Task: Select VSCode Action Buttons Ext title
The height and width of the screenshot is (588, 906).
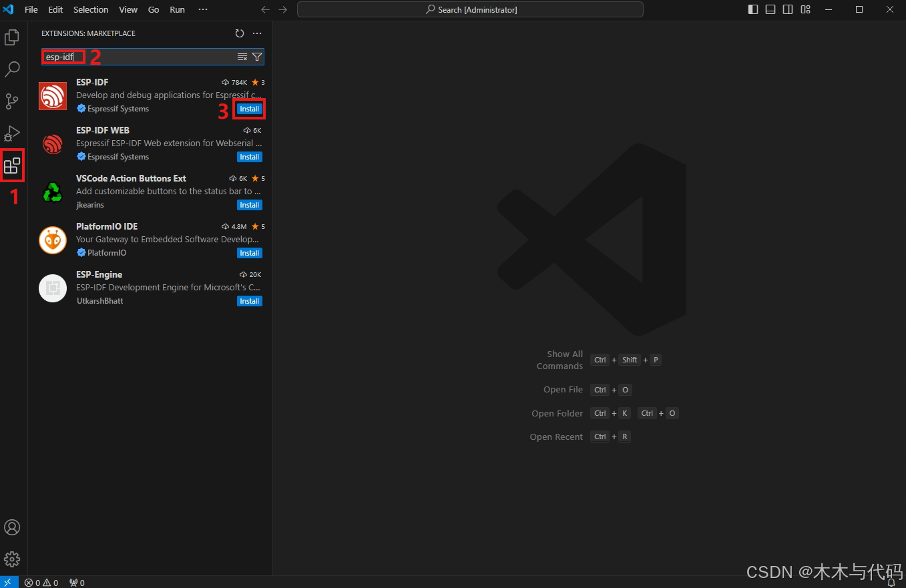Action: [131, 178]
